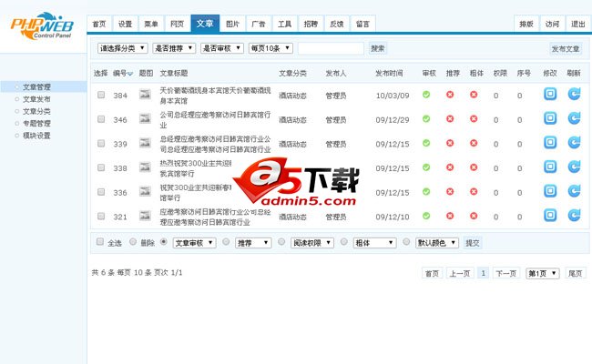This screenshot has width=592, height=364.
Task: Select the radio button before 推荐 dropdown
Action: click(226, 241)
